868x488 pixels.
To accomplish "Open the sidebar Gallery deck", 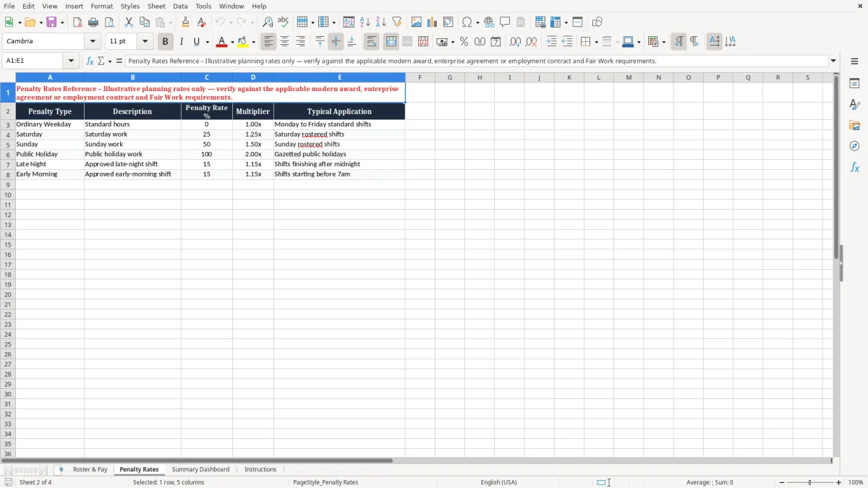I will click(854, 126).
